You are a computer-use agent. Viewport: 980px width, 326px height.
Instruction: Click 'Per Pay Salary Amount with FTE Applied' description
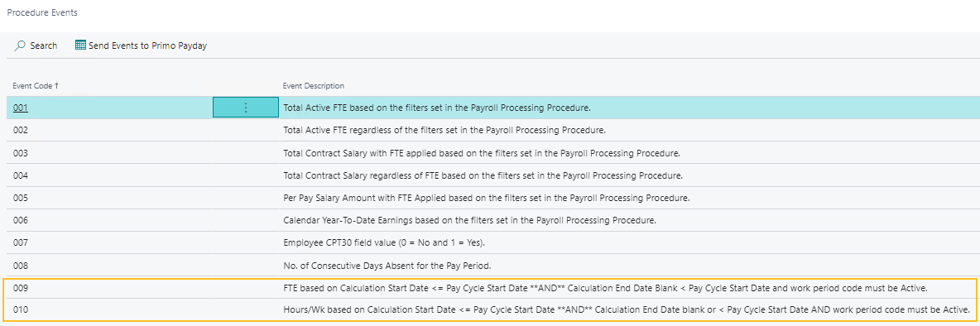[x=486, y=198]
